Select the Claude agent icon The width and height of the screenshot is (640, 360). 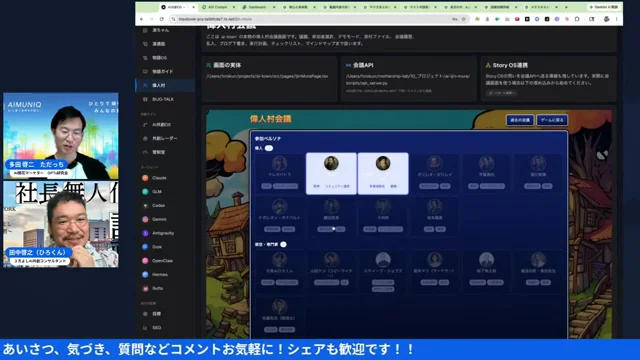click(x=145, y=178)
